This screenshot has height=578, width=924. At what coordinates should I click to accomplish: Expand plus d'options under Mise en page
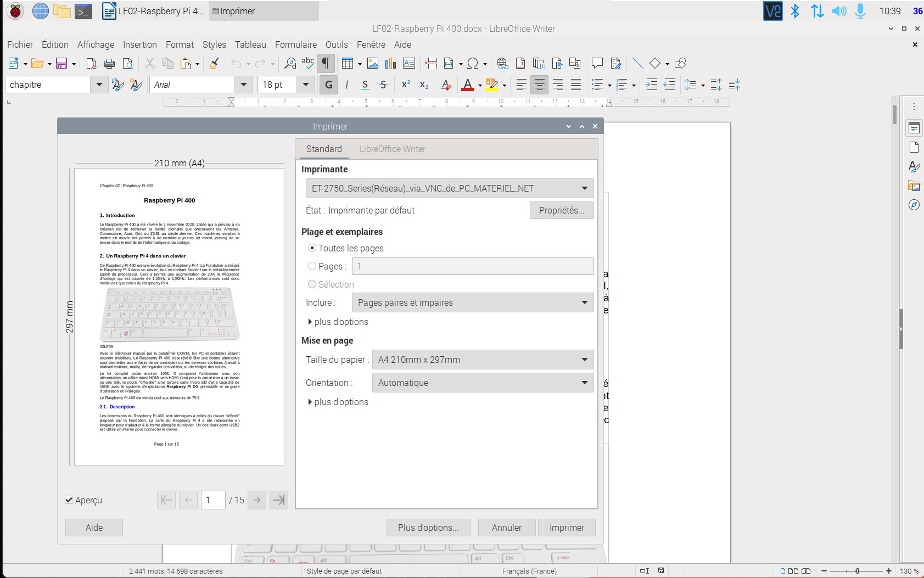pyautogui.click(x=338, y=402)
